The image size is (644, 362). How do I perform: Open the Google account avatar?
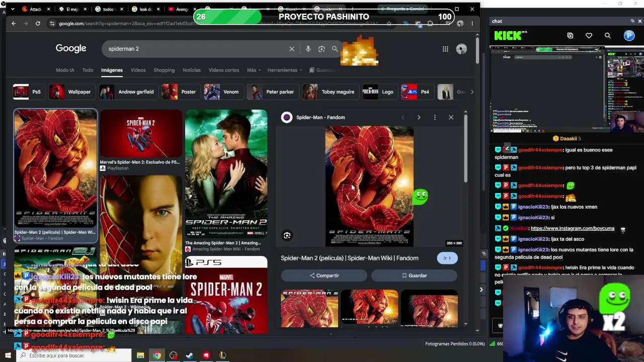461,49
